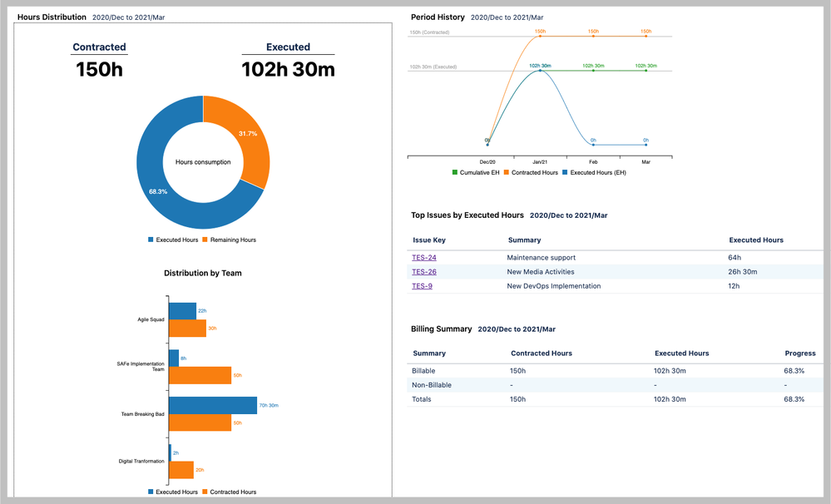
Task: Click Executed Hours header in Top Issues table
Action: [756, 240]
